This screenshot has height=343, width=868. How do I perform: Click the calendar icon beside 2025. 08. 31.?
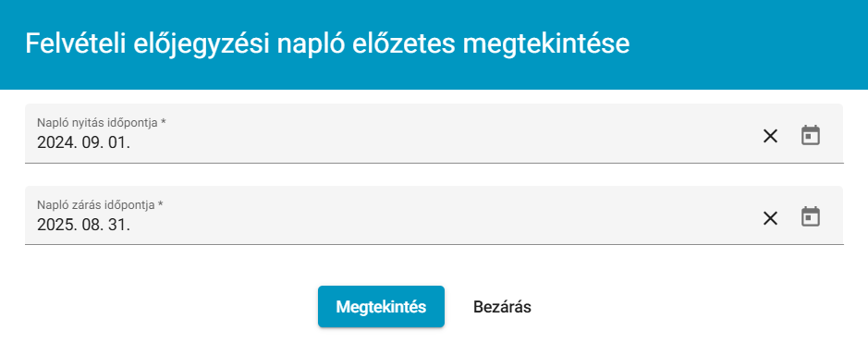pyautogui.click(x=811, y=217)
